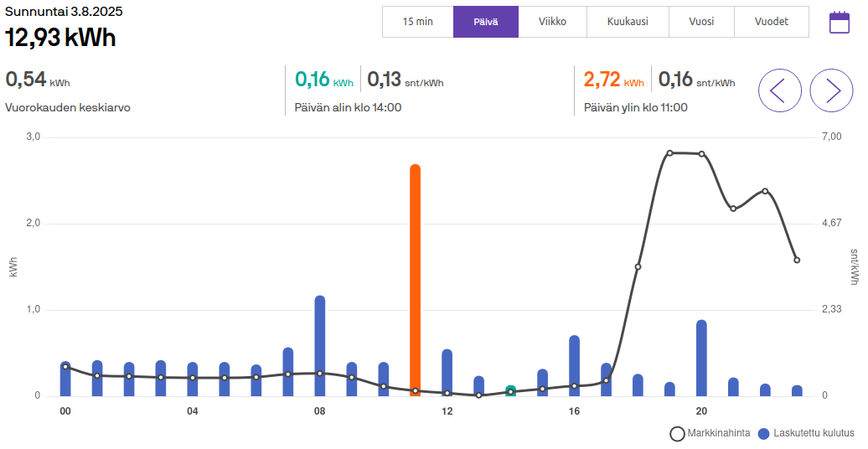
Task: Click the blue consumption bar at 16:00
Action: [574, 364]
